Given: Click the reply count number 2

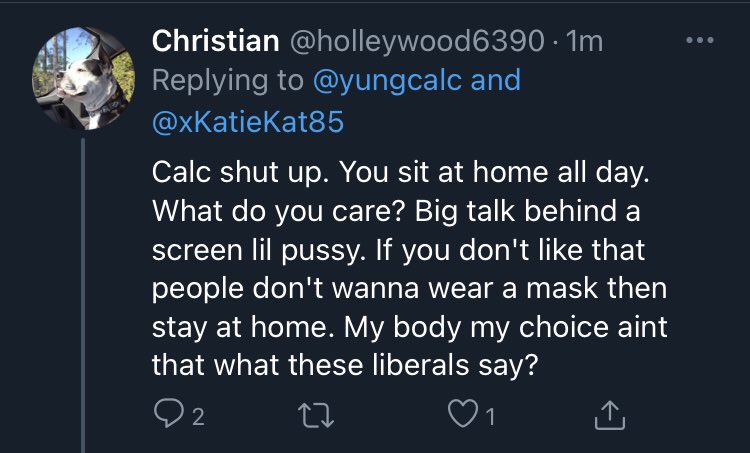Looking at the screenshot, I should tap(198, 414).
